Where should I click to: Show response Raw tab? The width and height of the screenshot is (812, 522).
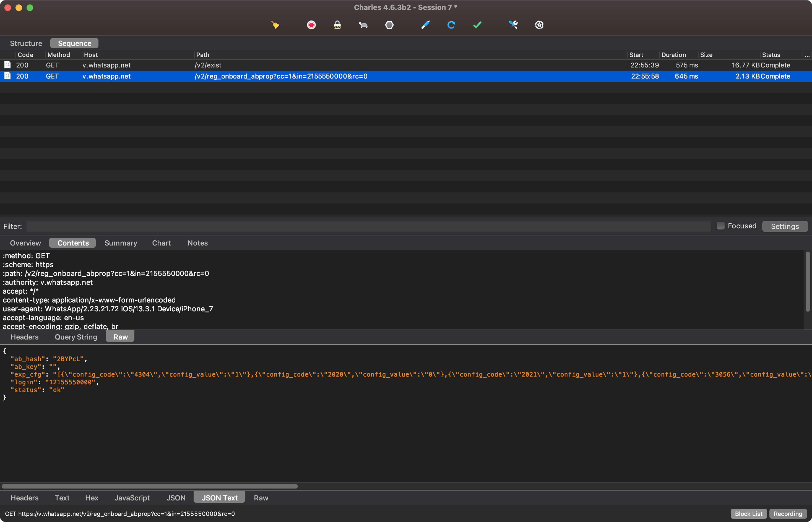(261, 498)
